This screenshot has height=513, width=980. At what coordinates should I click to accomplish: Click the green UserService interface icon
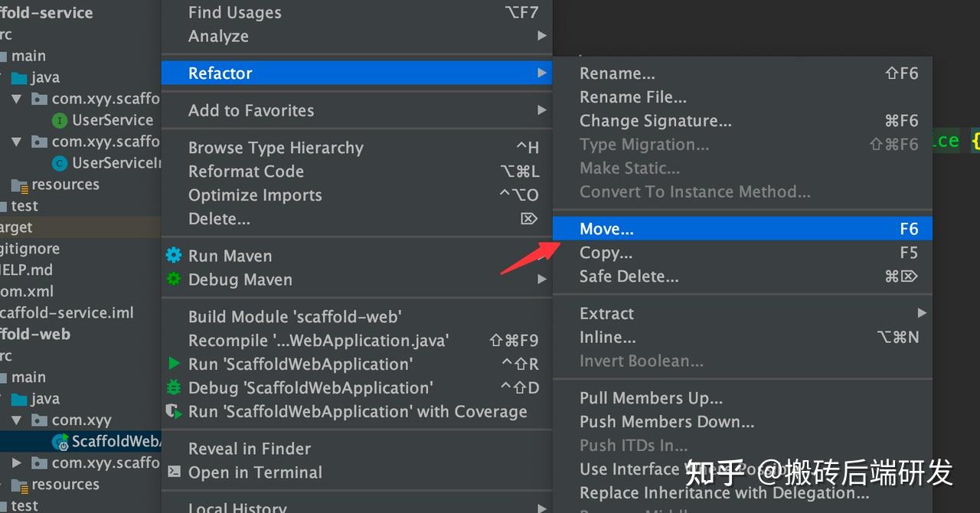point(59,120)
